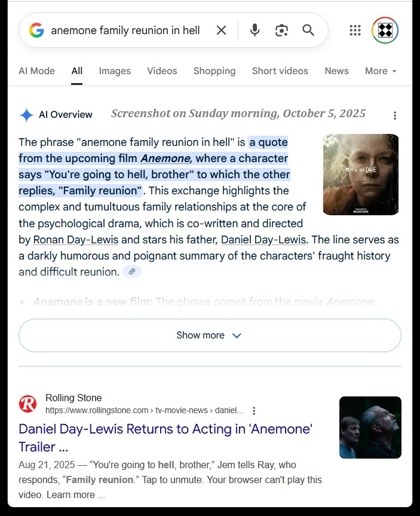The width and height of the screenshot is (420, 516).
Task: Open the Google account profile avatar
Action: (385, 30)
